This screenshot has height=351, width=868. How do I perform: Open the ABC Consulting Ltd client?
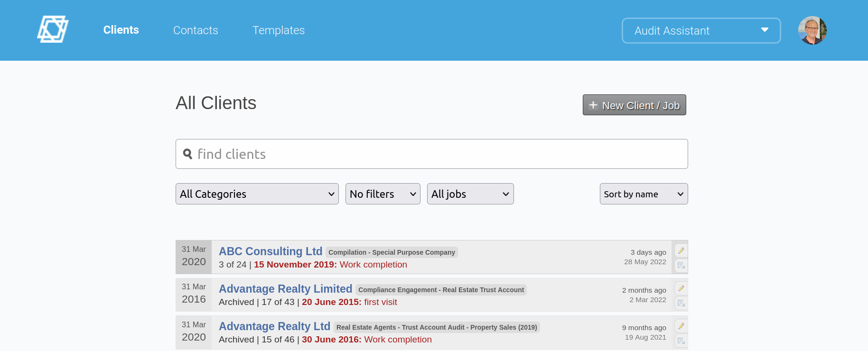click(271, 251)
